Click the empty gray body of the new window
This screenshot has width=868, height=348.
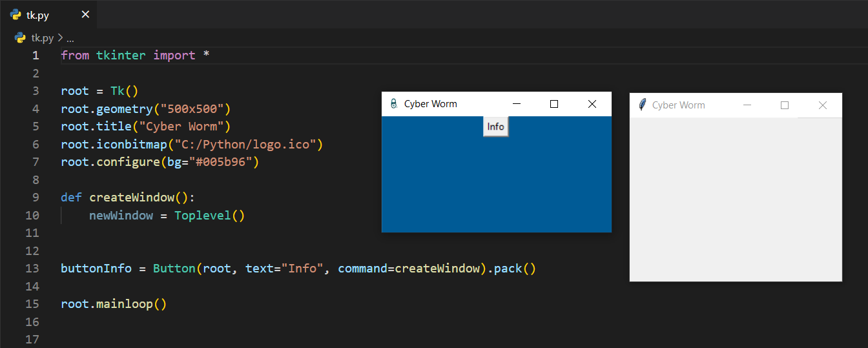(735, 200)
